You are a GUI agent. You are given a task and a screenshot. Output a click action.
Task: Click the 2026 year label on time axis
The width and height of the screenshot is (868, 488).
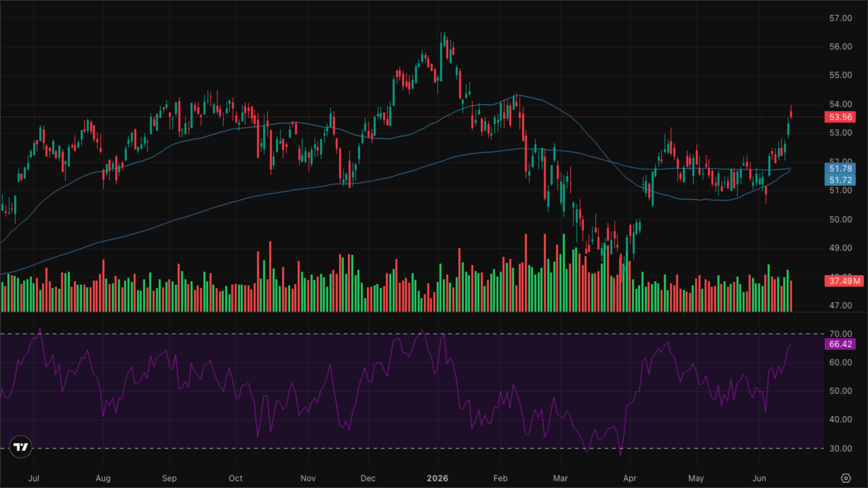(x=437, y=478)
